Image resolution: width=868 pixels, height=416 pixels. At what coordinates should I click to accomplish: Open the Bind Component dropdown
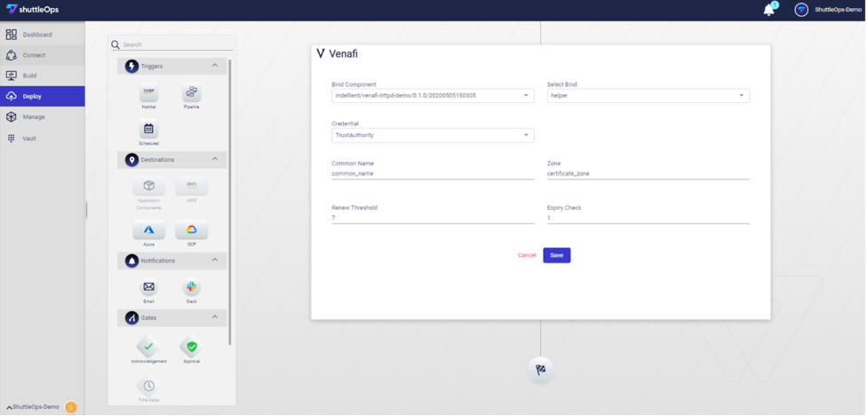tap(433, 96)
